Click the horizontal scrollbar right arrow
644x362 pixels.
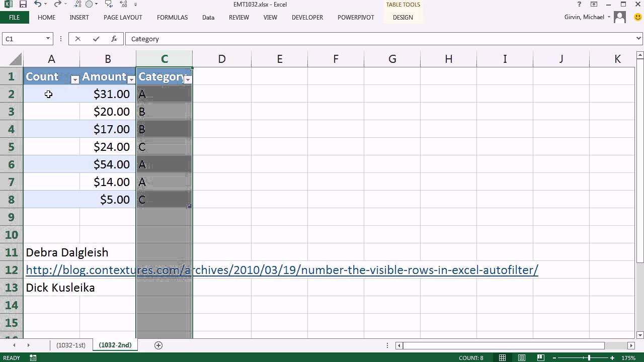tap(631, 345)
